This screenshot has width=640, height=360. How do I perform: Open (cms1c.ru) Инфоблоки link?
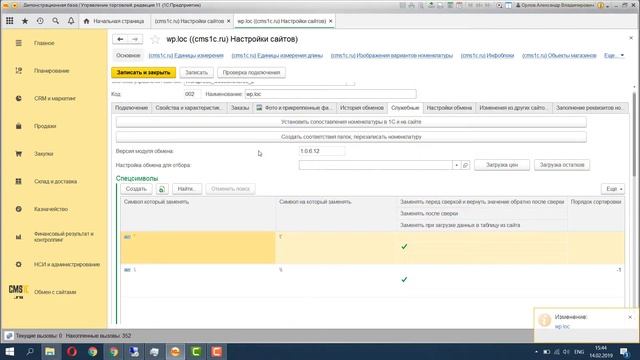pyautogui.click(x=487, y=56)
